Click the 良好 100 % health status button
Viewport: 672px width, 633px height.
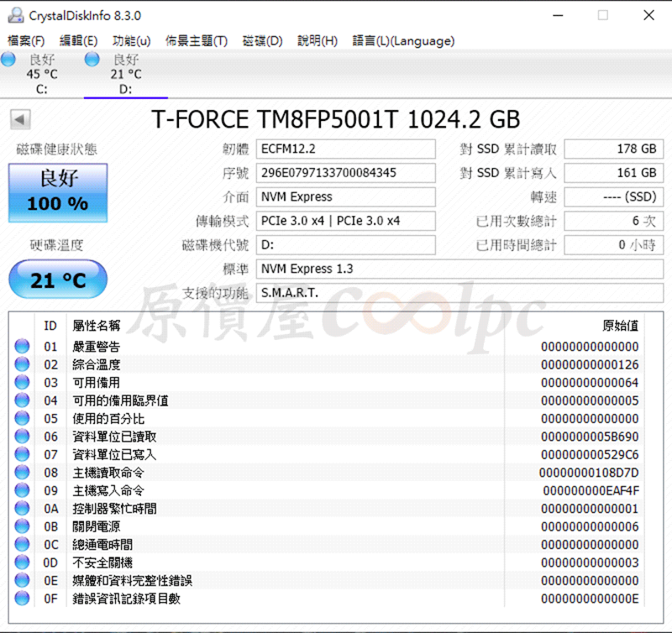click(x=58, y=193)
